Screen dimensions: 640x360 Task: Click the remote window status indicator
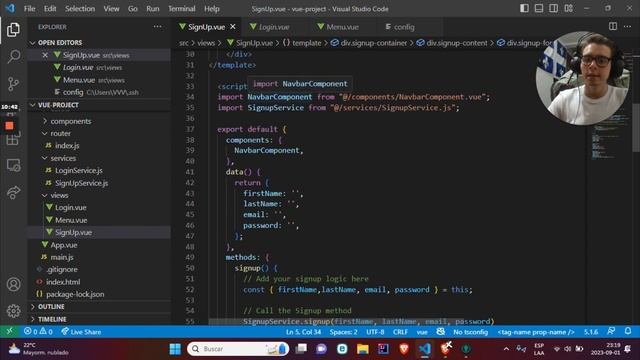point(9,331)
